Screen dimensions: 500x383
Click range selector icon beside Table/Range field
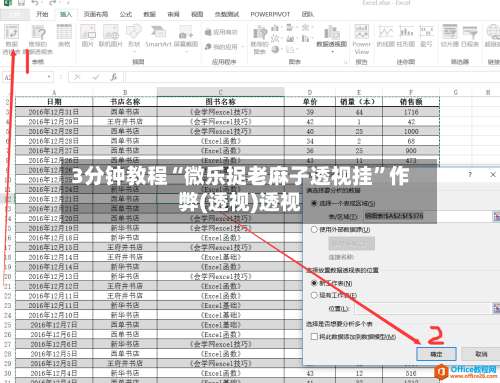(x=496, y=216)
